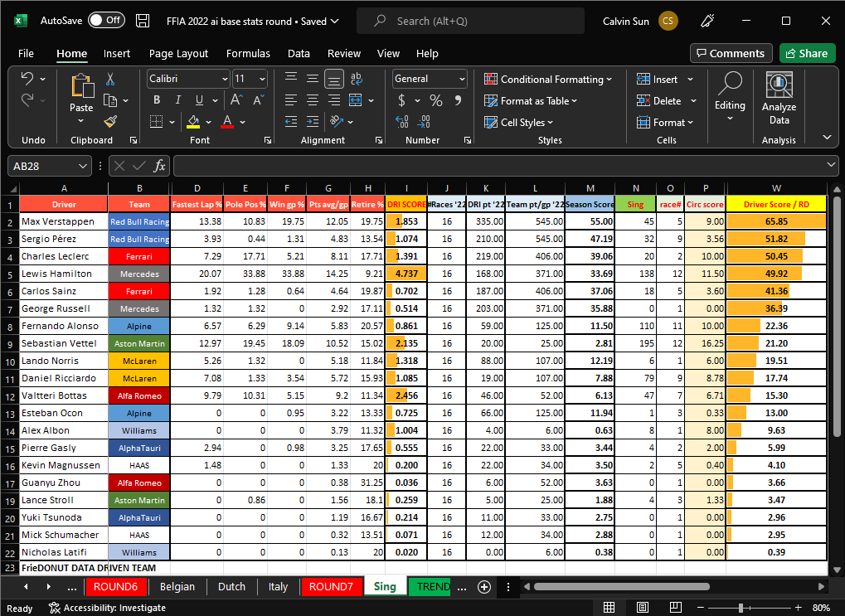The image size is (845, 616).
Task: Open the File menu
Action: [26, 53]
